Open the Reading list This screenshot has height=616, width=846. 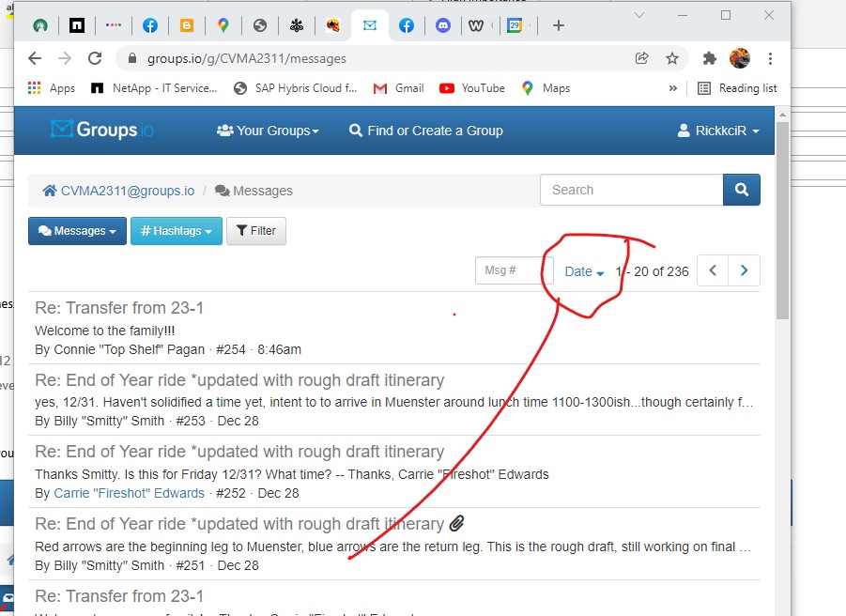coord(737,88)
